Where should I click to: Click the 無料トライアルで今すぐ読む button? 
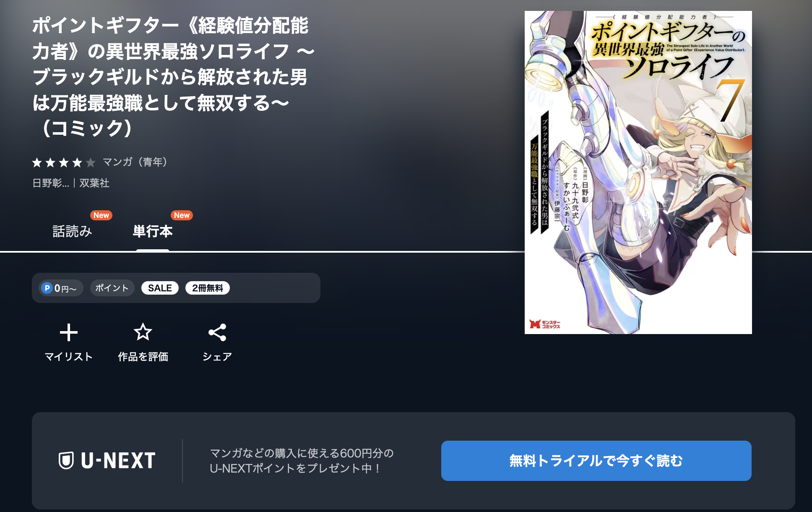click(x=596, y=461)
